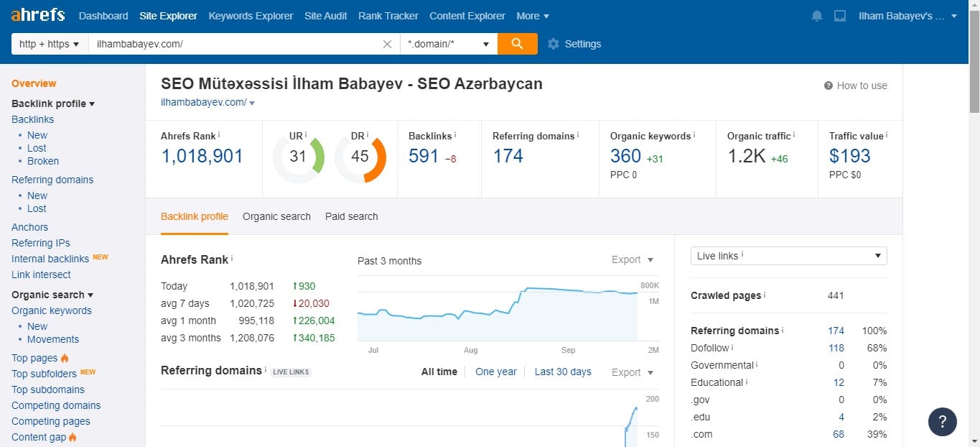Click How to use help icon
The image size is (980, 447).
point(828,86)
